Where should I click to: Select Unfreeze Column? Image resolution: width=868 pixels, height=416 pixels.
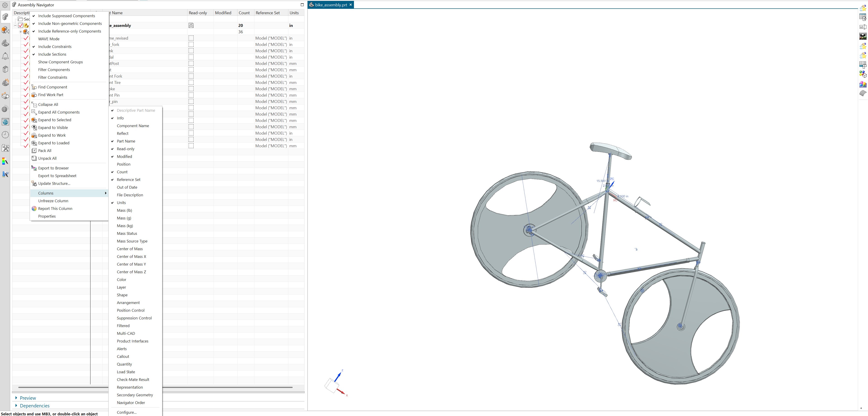(53, 201)
